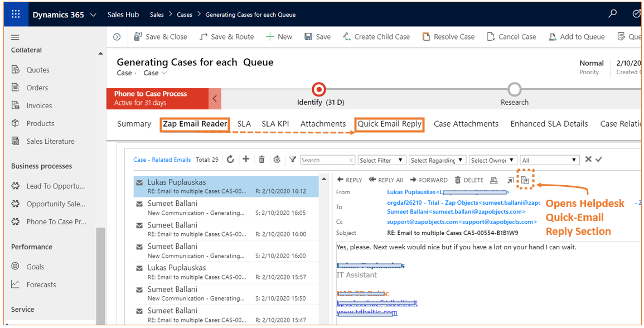Reply to the open email
This screenshot has width=644, height=328.
[350, 180]
